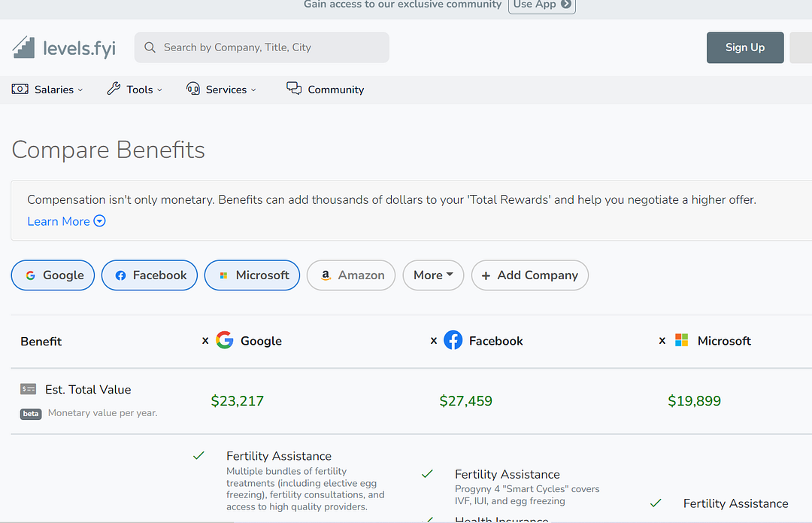Toggle the Amazon company chip
Image resolution: width=812 pixels, height=523 pixels.
pos(351,275)
